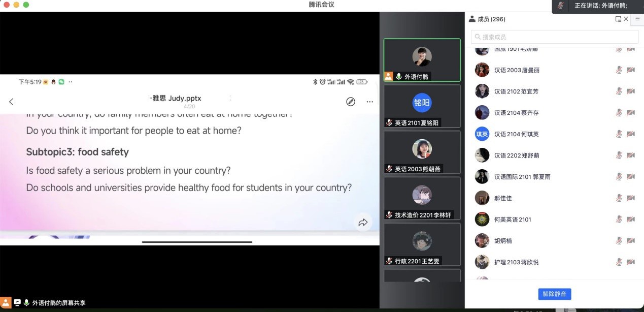Toggle microphone for 郝佳佳
644x312 pixels.
(x=619, y=198)
